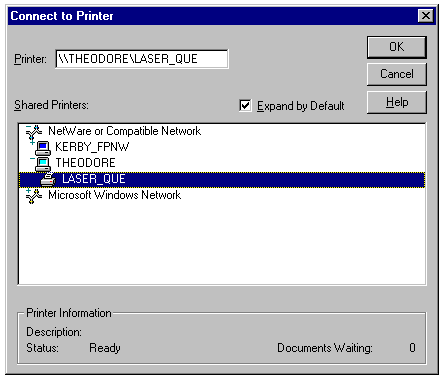Click the Expand by Default label
Viewport: 444px width, 380px height.
301,106
